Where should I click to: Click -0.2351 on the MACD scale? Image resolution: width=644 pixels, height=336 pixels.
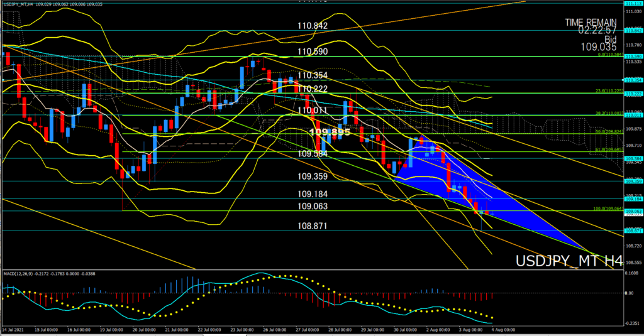click(x=632, y=323)
